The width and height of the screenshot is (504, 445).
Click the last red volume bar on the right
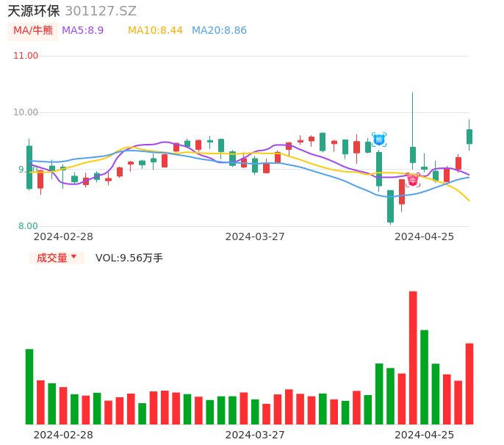[x=469, y=384]
